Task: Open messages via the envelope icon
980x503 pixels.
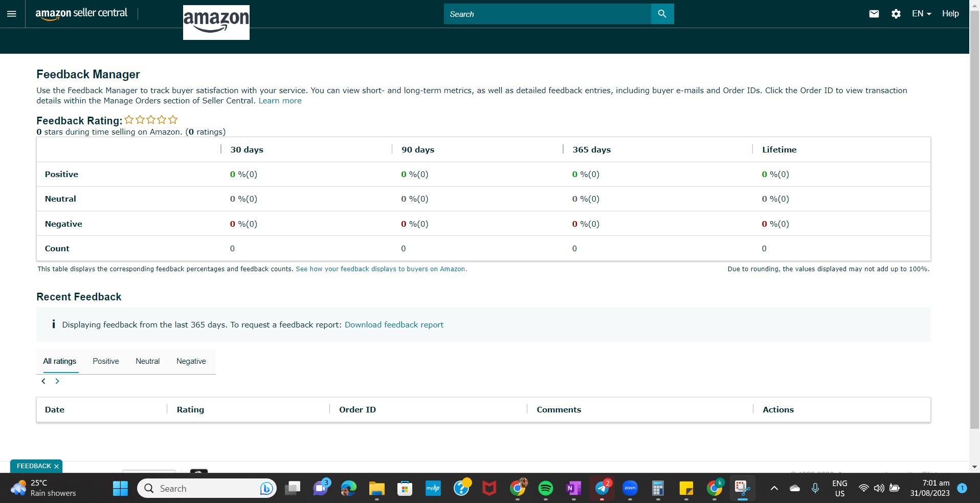Action: (x=874, y=14)
